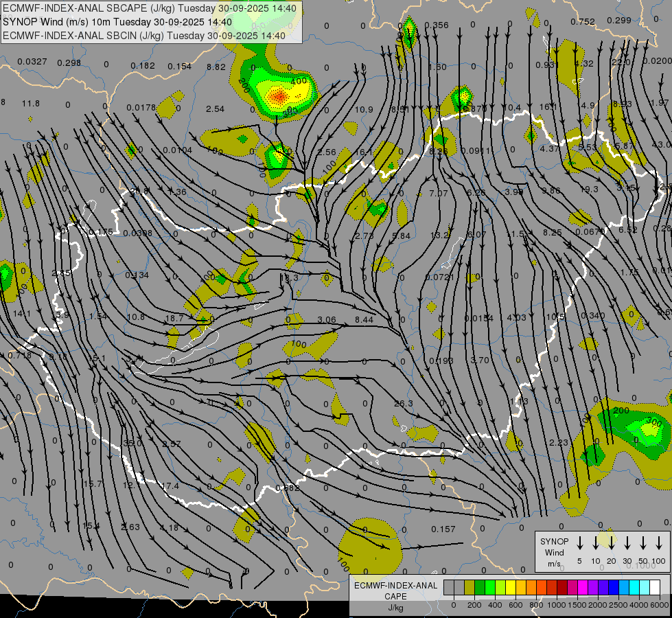Click the 800 tick label in CAPE legend
Image resolution: width=672 pixels, height=618 pixels.
click(x=535, y=605)
